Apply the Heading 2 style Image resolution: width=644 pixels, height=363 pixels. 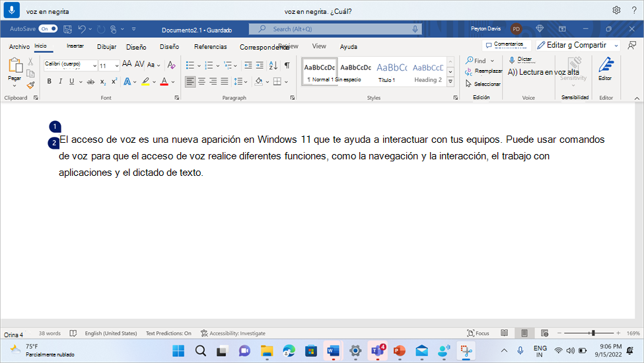point(428,71)
